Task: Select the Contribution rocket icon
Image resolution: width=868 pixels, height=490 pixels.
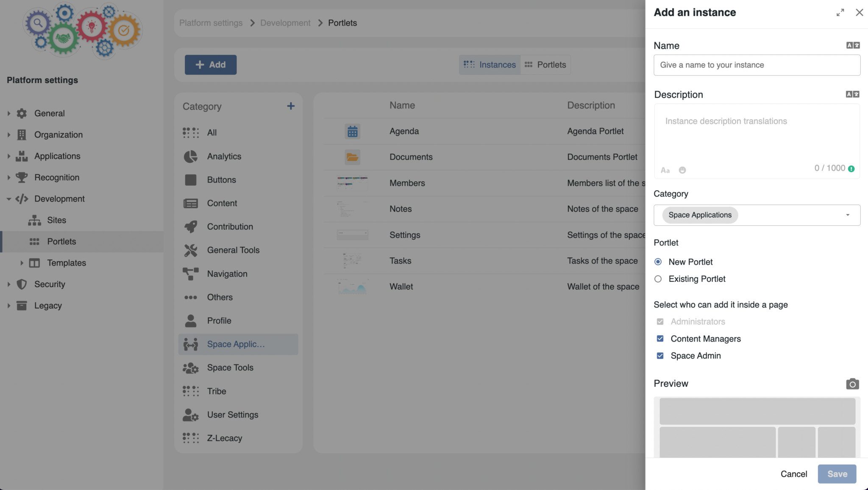Action: (191, 227)
